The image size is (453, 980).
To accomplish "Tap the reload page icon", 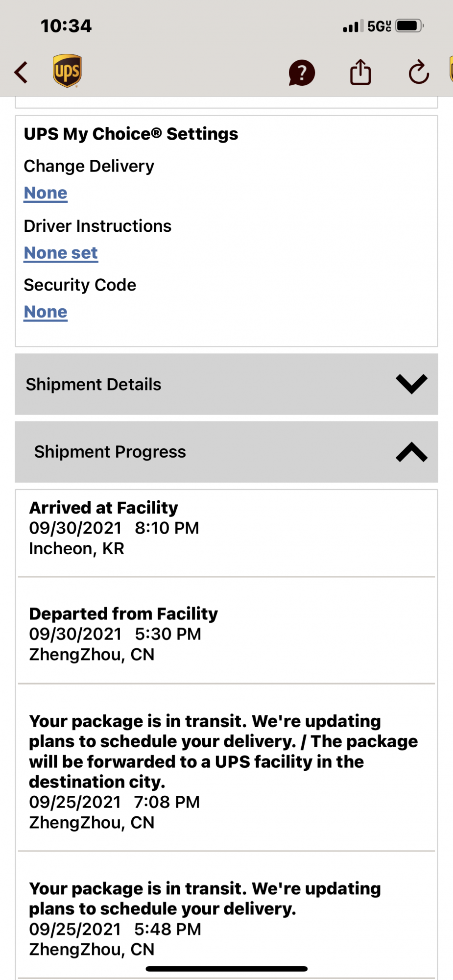I will pos(419,73).
